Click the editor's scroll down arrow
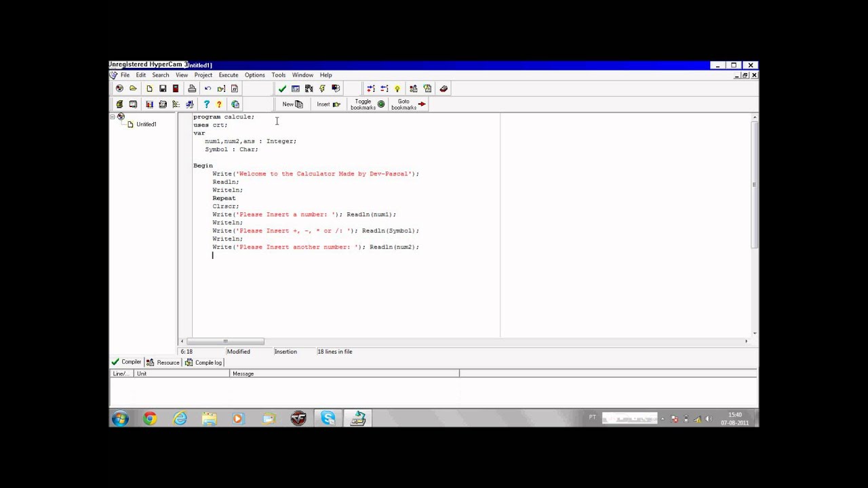This screenshot has height=488, width=868. tap(754, 333)
